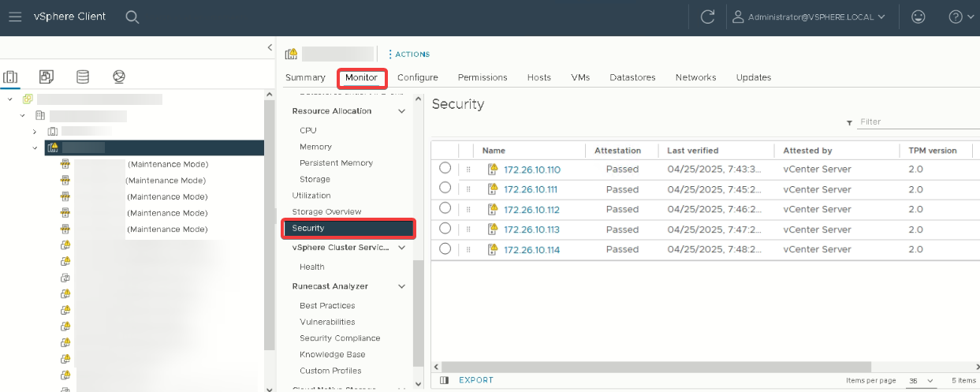Screen dimensions: 980x392
Task: Open host link 172.26.10.114
Action: tap(531, 249)
